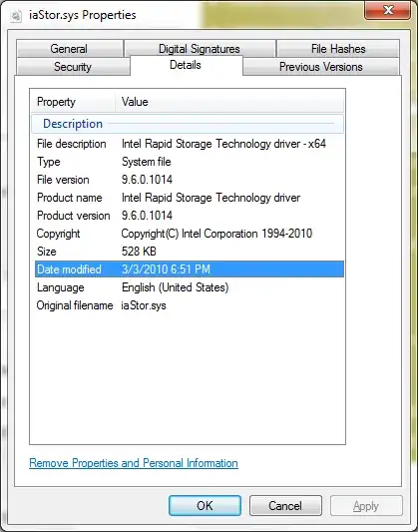The height and width of the screenshot is (532, 418).
Task: Click the 'System file' type value
Action: tap(147, 162)
